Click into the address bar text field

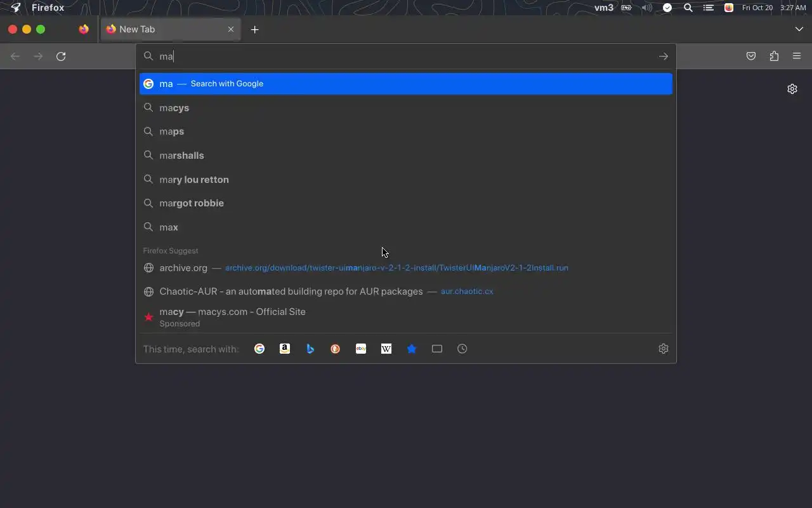[406, 57]
